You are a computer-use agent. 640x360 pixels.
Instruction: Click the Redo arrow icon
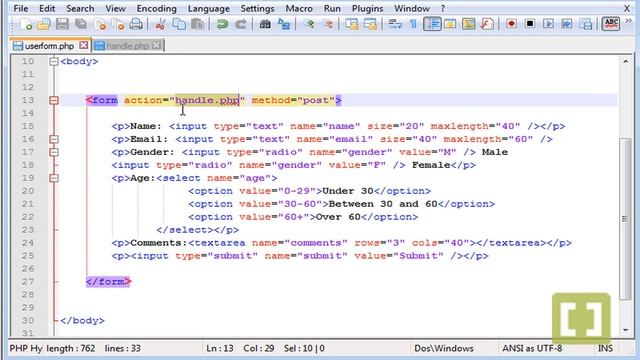tap(241, 24)
